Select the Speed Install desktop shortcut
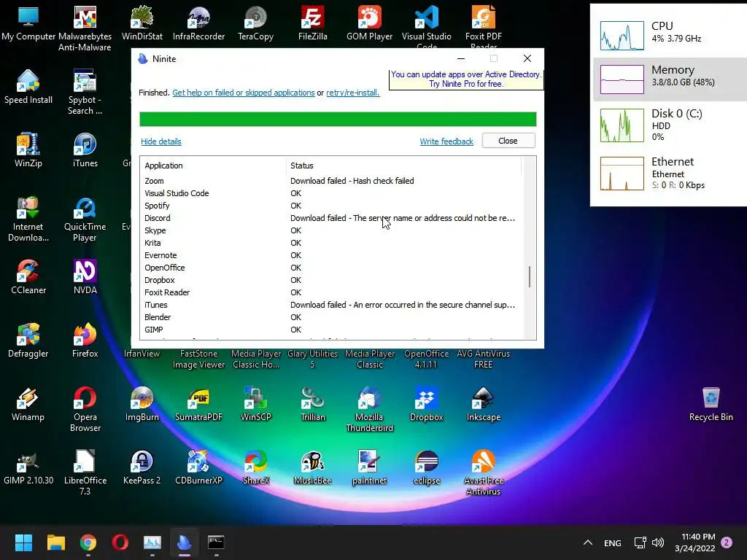747x560 pixels. pyautogui.click(x=28, y=87)
